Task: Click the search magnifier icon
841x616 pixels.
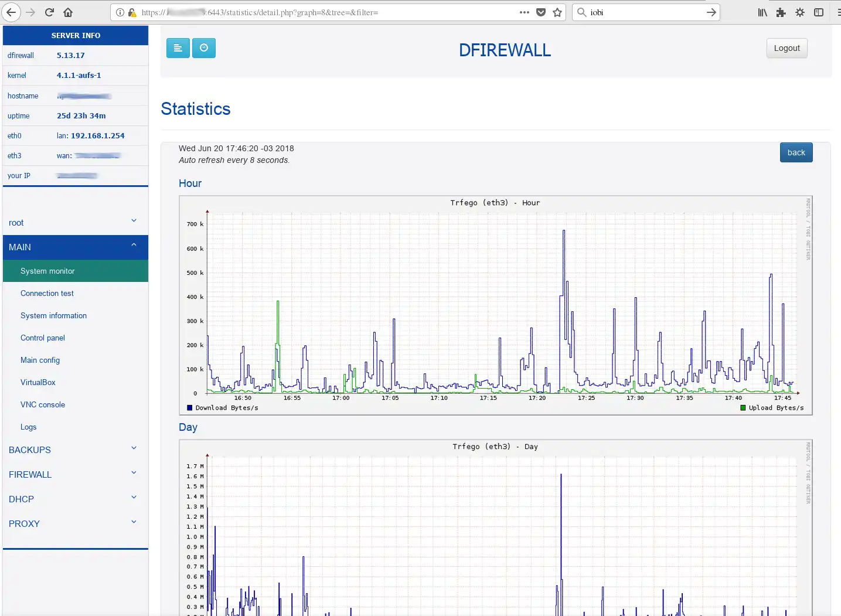Action: 582,12
